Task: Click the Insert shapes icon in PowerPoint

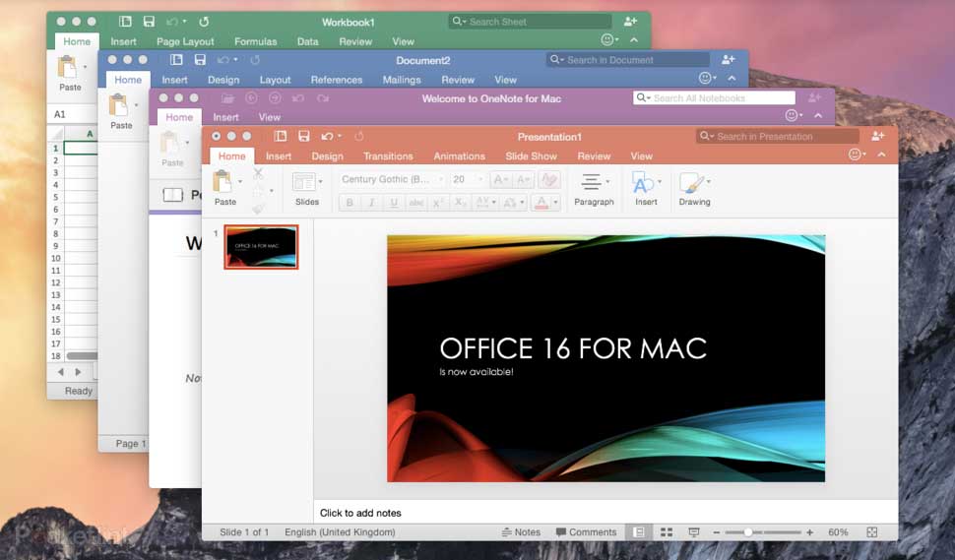Action: (x=645, y=183)
